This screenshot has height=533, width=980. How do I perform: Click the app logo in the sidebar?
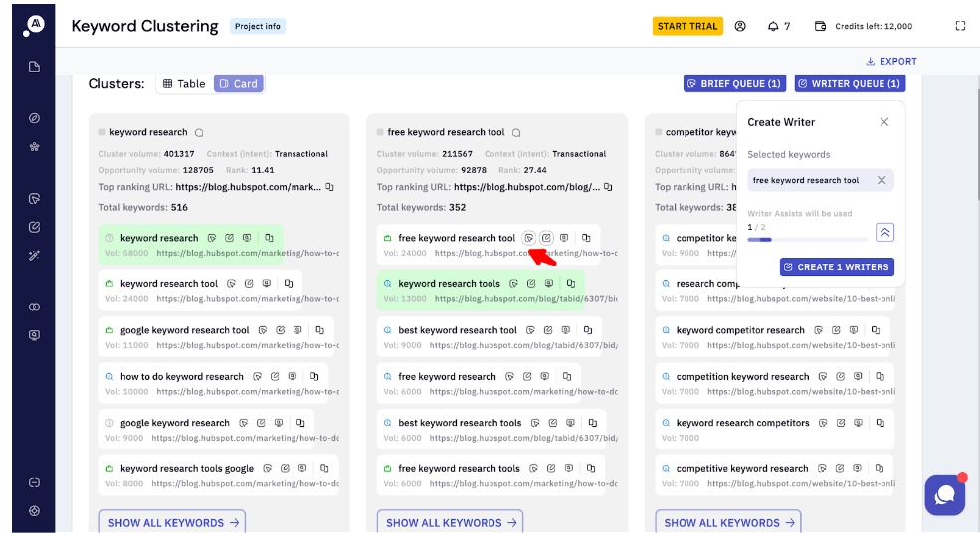click(35, 25)
